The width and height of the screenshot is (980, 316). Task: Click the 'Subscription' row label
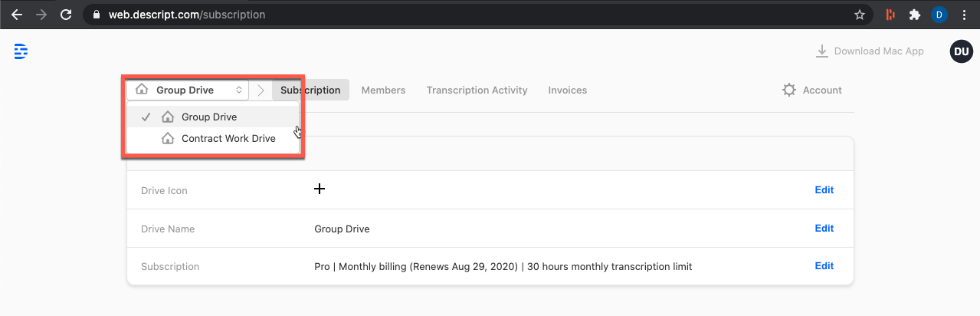[x=170, y=267]
